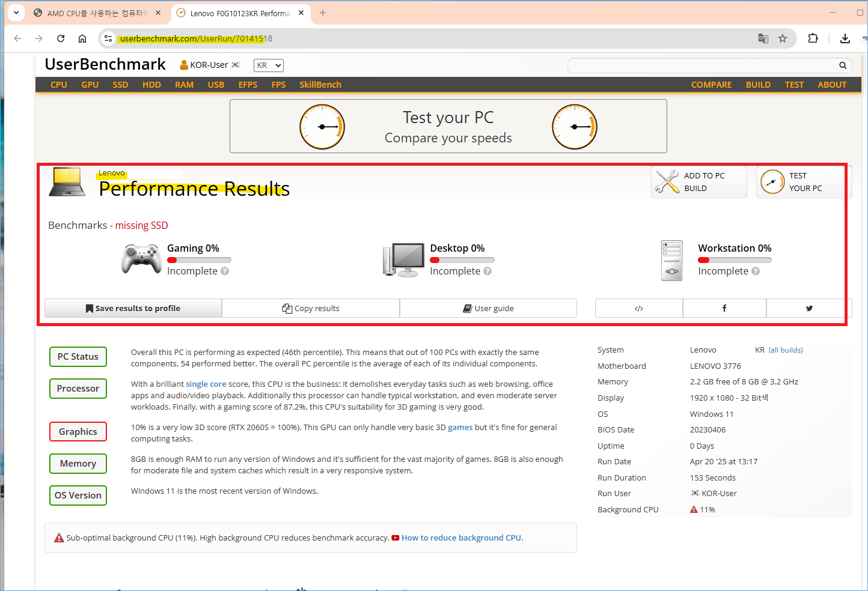Reload the current page

(61, 38)
